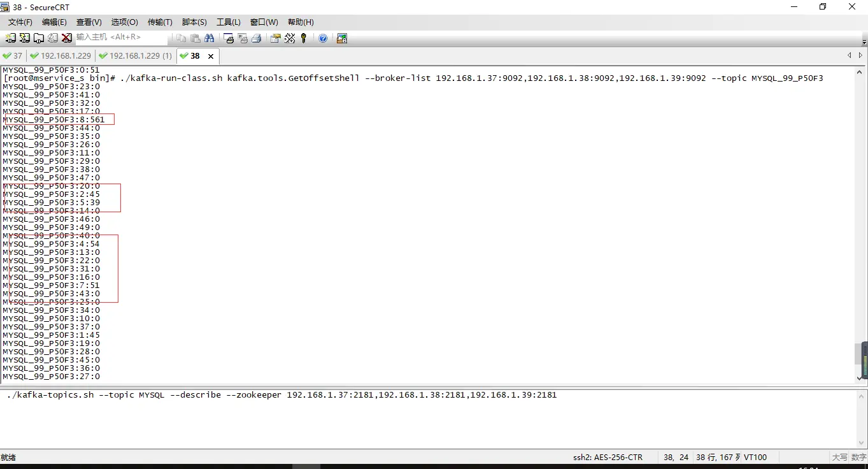This screenshot has width=868, height=469.
Task: Click the line MYSQL_99_P50F3:2:45
Action: [52, 194]
